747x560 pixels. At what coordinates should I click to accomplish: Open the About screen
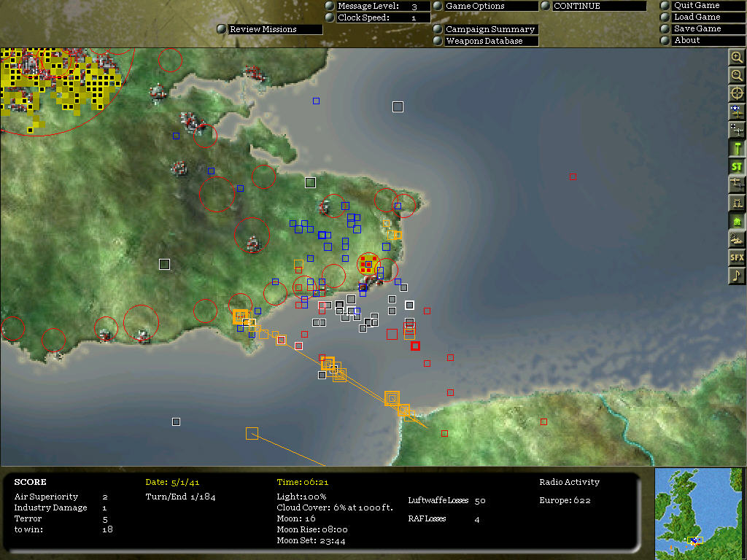(703, 41)
